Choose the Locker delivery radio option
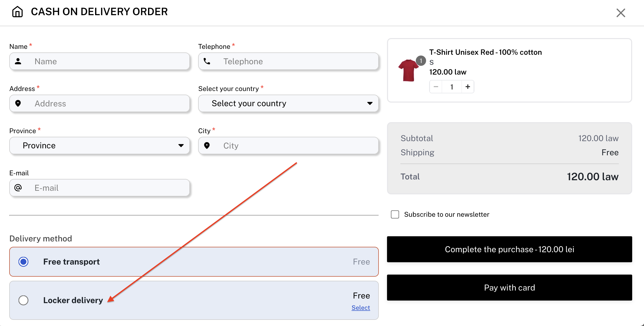Viewport: 644px width, 326px height. (x=23, y=300)
